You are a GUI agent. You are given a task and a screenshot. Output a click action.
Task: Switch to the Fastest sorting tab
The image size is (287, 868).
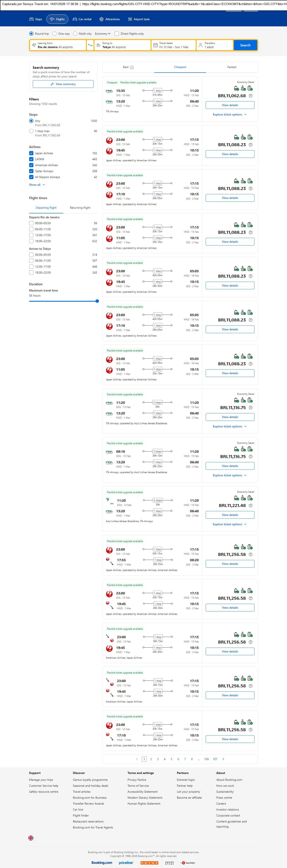point(231,67)
